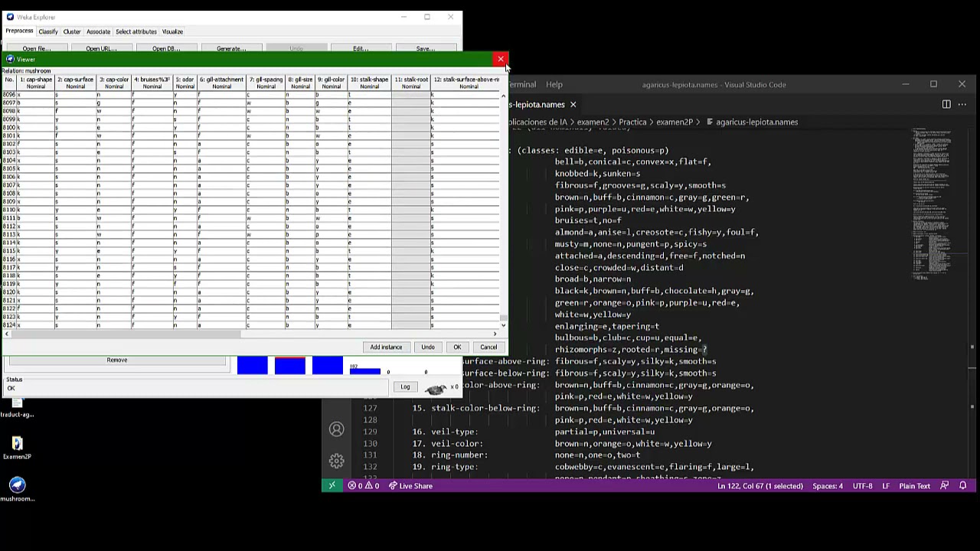Open the mushroom Weka file on desktop
The height and width of the screenshot is (551, 980).
pyautogui.click(x=17, y=489)
